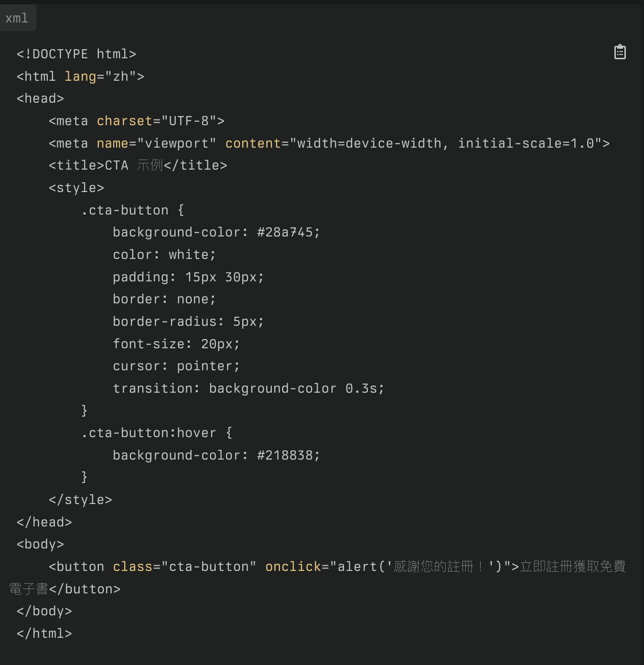The image size is (644, 665).
Task: Click the closing </body> tag
Action: pyautogui.click(x=44, y=611)
